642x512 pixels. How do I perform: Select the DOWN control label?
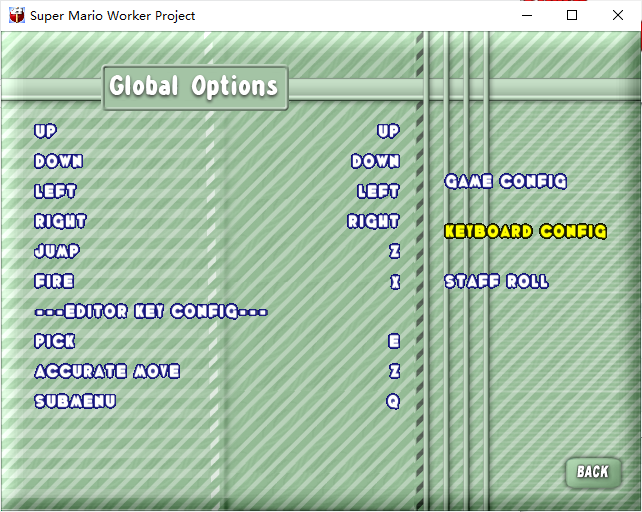coord(59,161)
